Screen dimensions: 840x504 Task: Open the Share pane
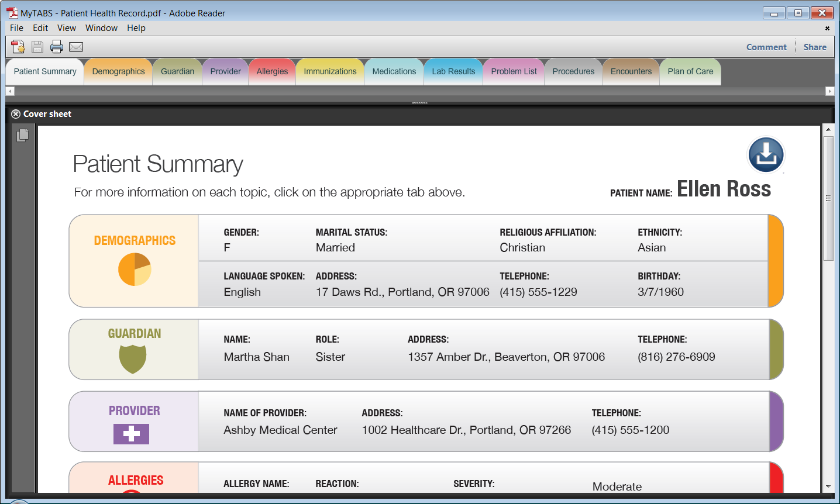point(815,47)
